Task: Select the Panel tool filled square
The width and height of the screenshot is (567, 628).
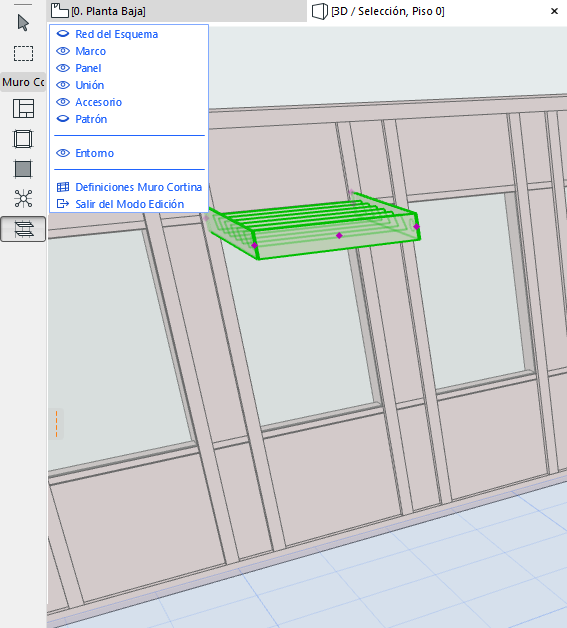Action: 23,169
